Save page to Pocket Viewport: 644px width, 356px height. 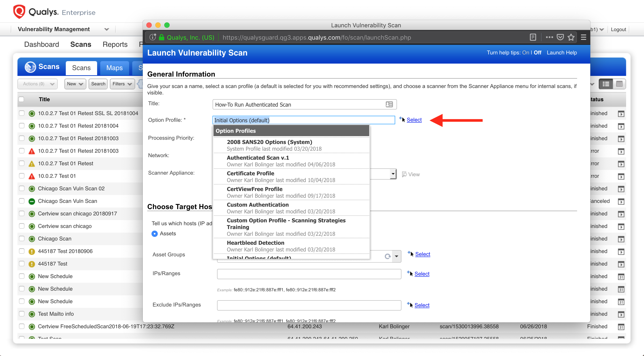point(560,37)
